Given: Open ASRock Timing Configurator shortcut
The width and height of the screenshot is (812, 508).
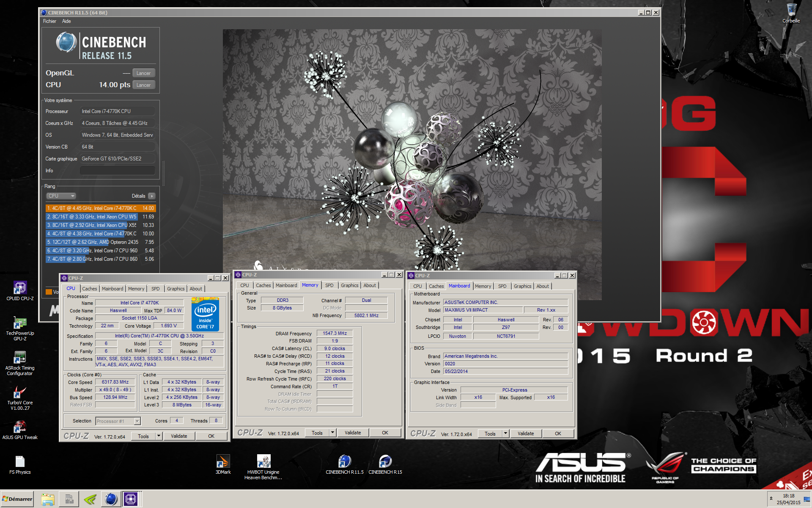Looking at the screenshot, I should pyautogui.click(x=20, y=364).
